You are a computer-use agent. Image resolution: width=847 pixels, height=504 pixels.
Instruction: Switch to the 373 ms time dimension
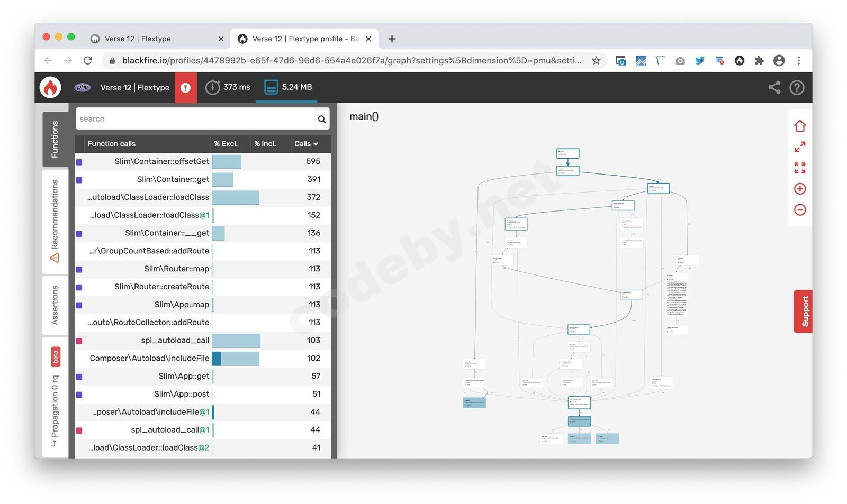[x=228, y=87]
